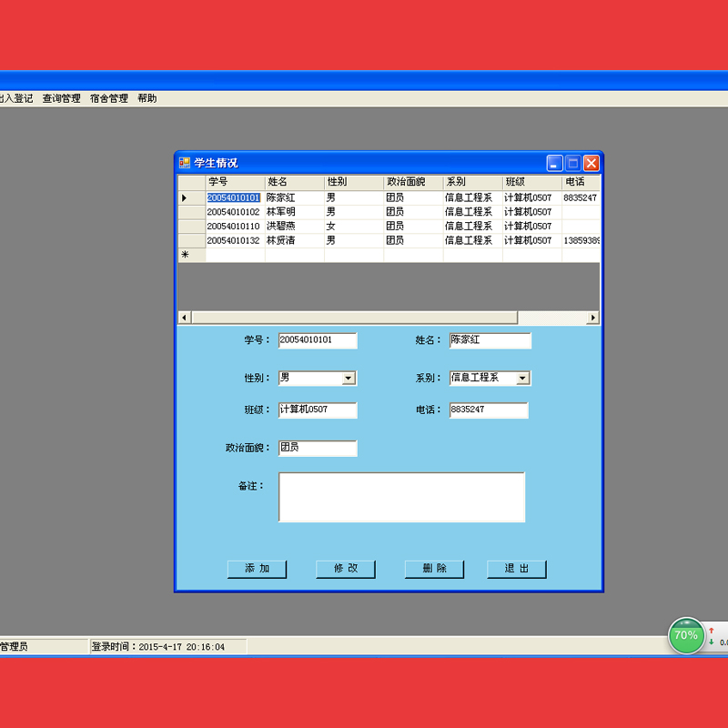Click the green 70% circular indicator
The height and width of the screenshot is (728, 728).
point(686,635)
